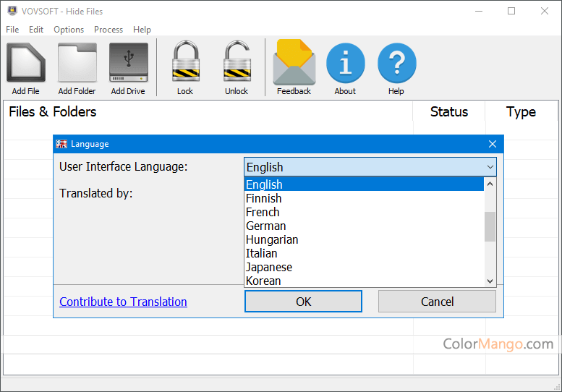Open the Process menu
Image resolution: width=562 pixels, height=392 pixels.
click(108, 30)
